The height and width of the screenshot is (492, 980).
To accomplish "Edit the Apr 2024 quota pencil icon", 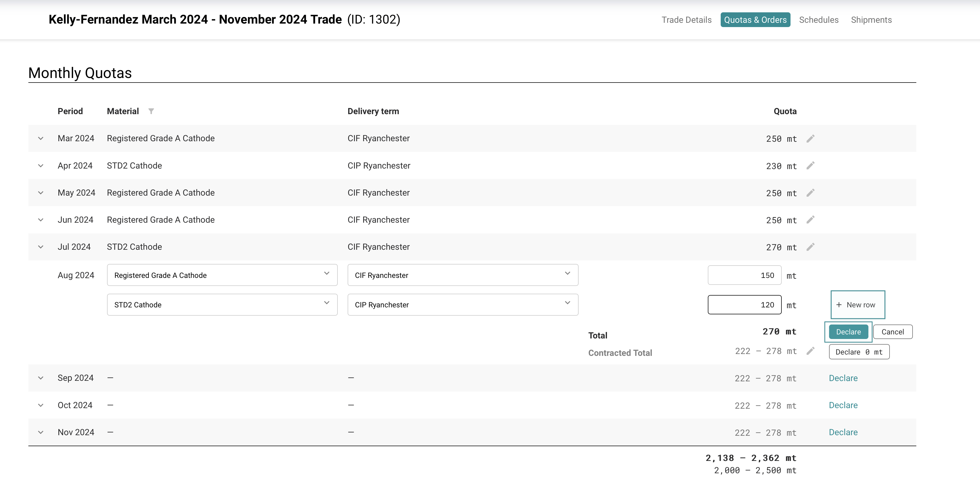I will coord(810,166).
